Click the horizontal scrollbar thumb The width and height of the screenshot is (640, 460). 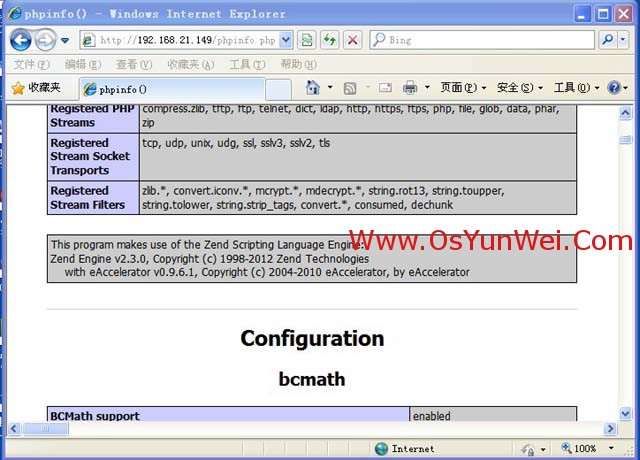coord(45,429)
